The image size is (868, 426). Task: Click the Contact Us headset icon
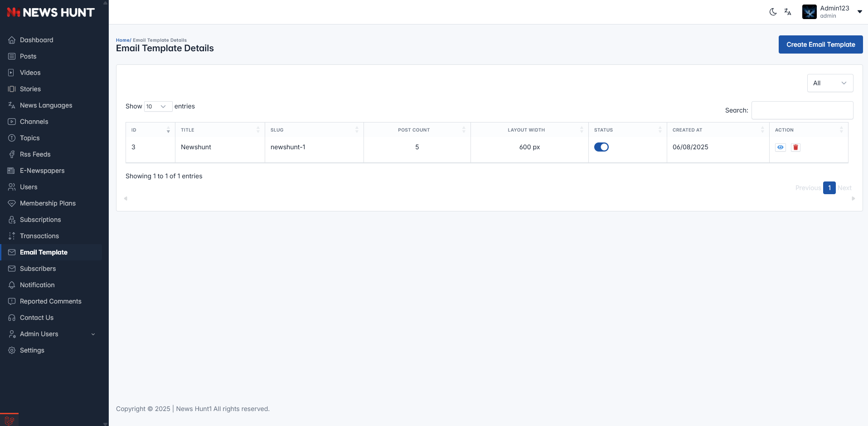[x=12, y=318]
